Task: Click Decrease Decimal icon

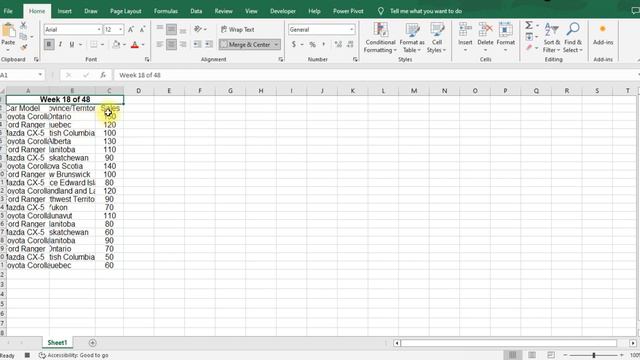Action: tap(350, 44)
